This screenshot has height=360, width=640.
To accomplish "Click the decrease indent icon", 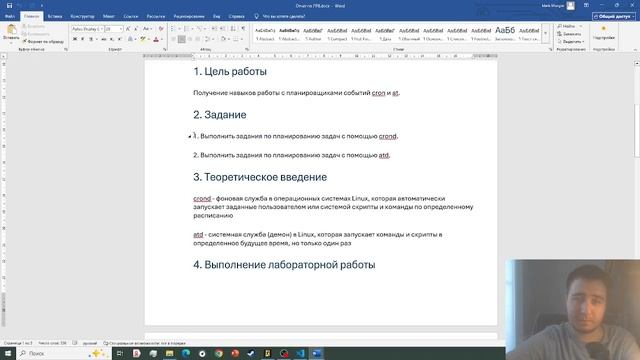I will click(x=214, y=29).
